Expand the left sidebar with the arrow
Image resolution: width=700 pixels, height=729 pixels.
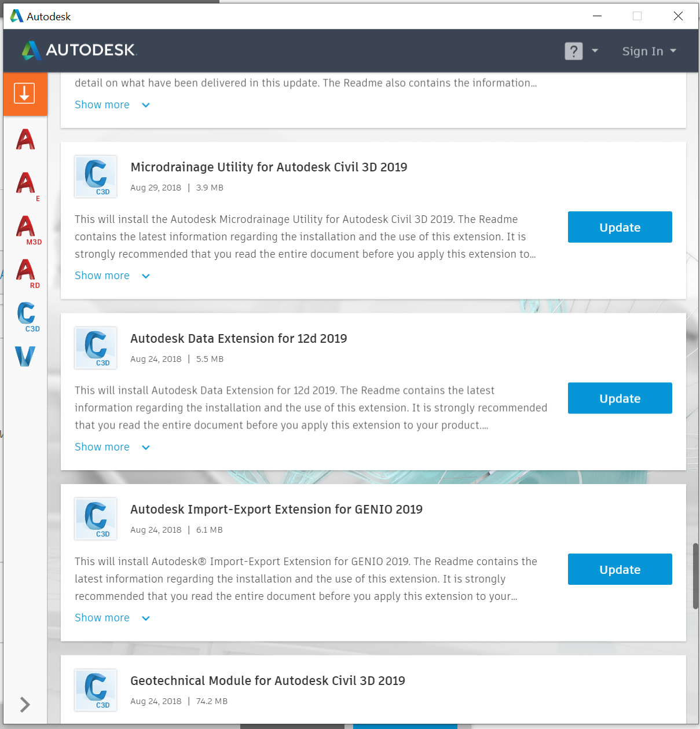(x=25, y=705)
